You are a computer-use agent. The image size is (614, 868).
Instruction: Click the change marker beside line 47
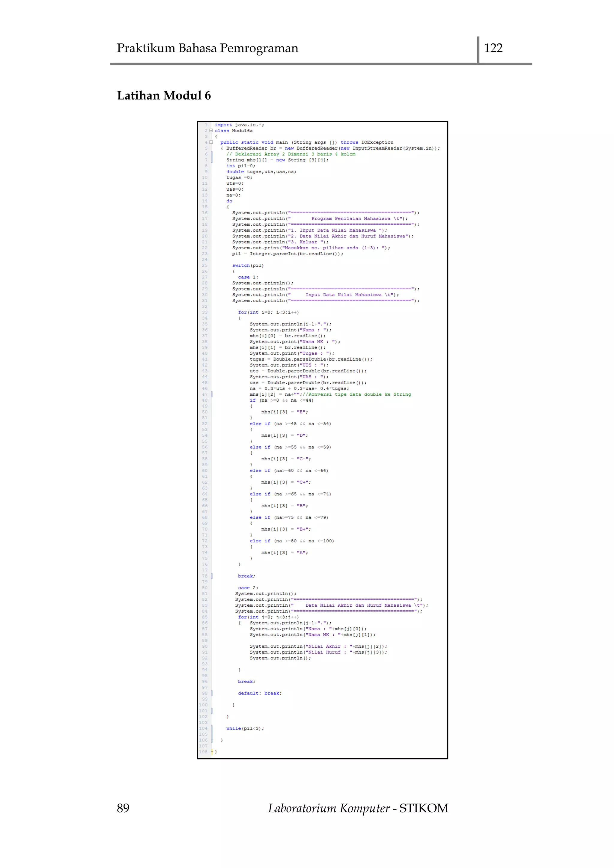pos(212,394)
